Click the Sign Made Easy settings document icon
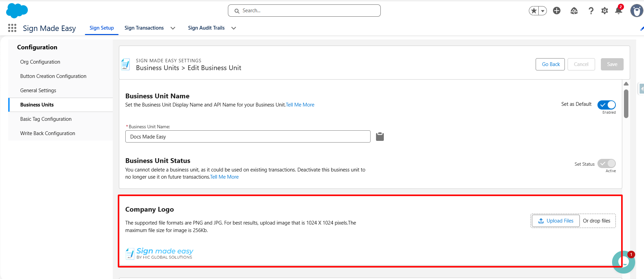Viewport: 644px width, 279px height. (x=126, y=64)
